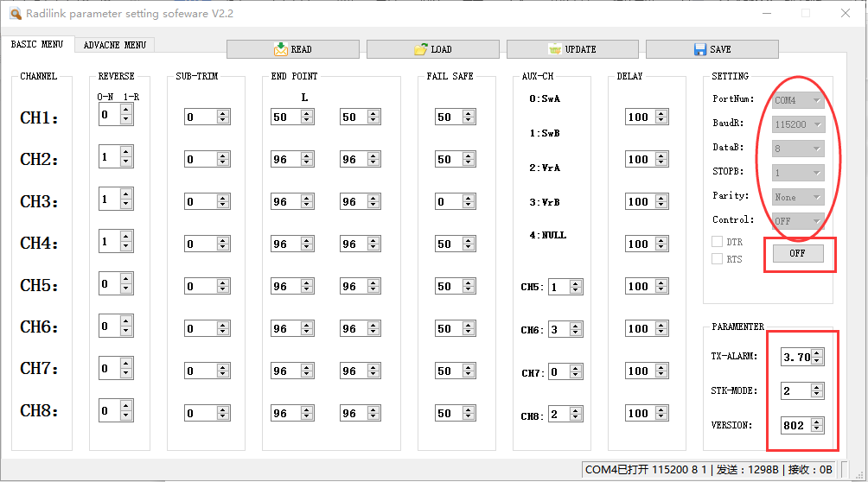Click the LOAD button with folder icon
This screenshot has width=868, height=482.
(432, 49)
